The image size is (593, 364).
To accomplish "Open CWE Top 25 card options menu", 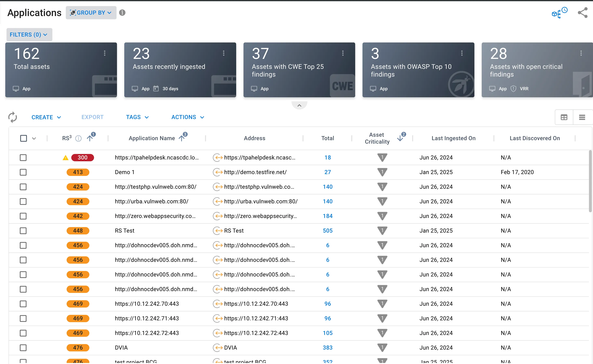I will [x=343, y=53].
